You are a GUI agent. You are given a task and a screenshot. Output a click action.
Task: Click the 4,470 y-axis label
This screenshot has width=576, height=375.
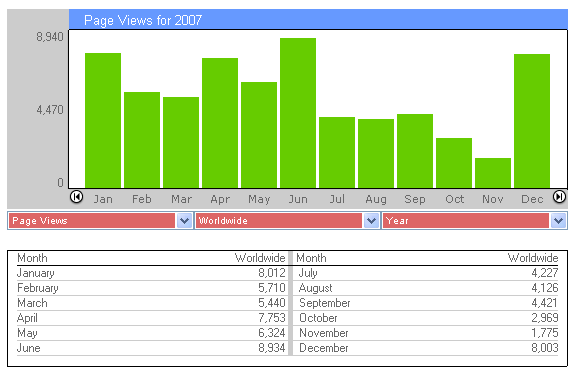[50, 110]
